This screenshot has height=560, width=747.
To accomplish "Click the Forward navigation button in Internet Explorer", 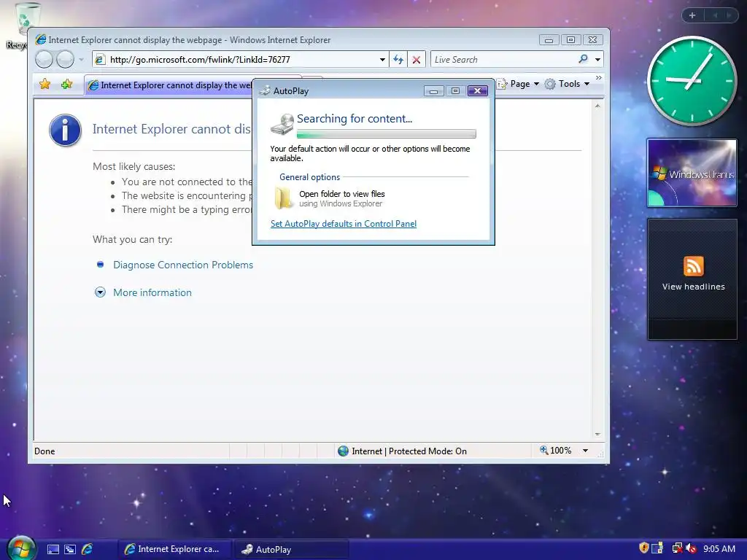I will [x=65, y=60].
